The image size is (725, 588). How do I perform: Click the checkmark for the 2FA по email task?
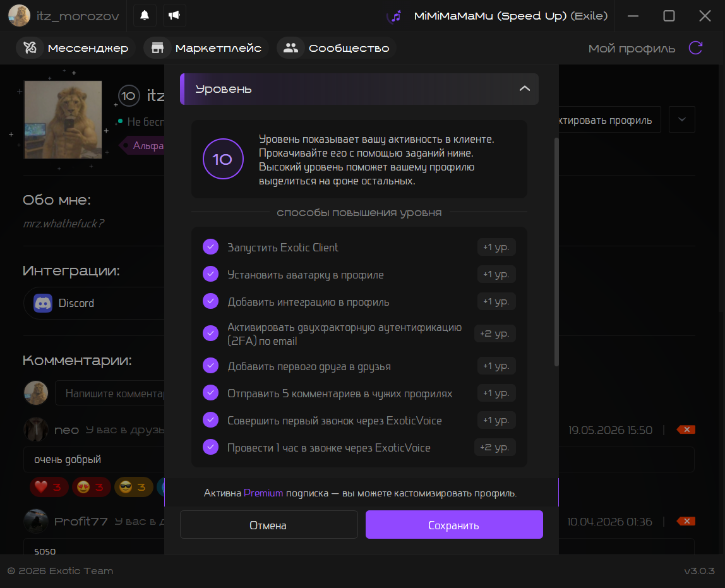pos(211,333)
